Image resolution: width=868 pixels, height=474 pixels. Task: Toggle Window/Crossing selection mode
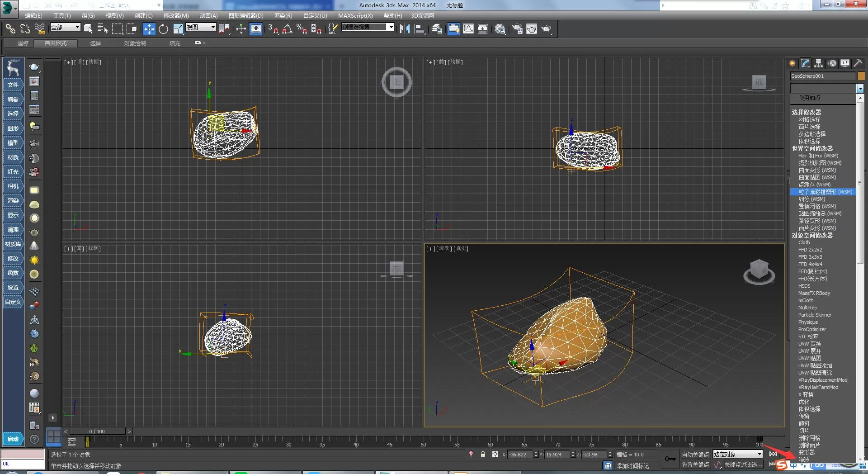click(132, 28)
